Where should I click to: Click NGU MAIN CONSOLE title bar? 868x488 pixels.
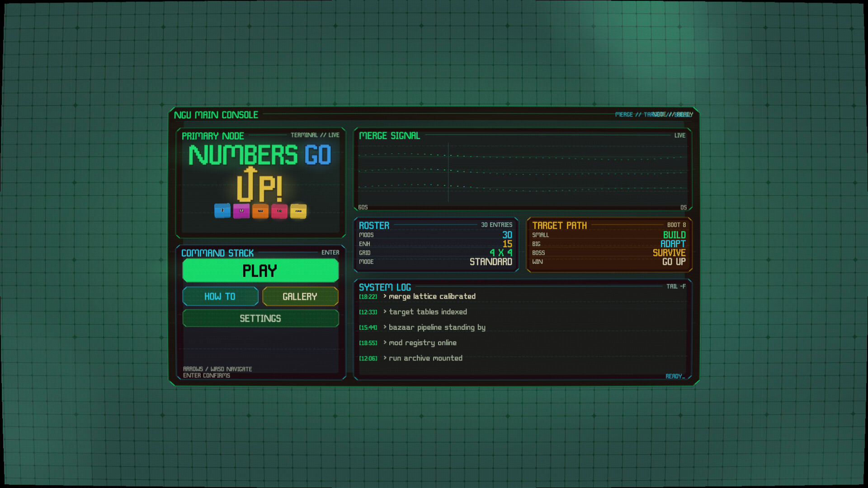(217, 115)
